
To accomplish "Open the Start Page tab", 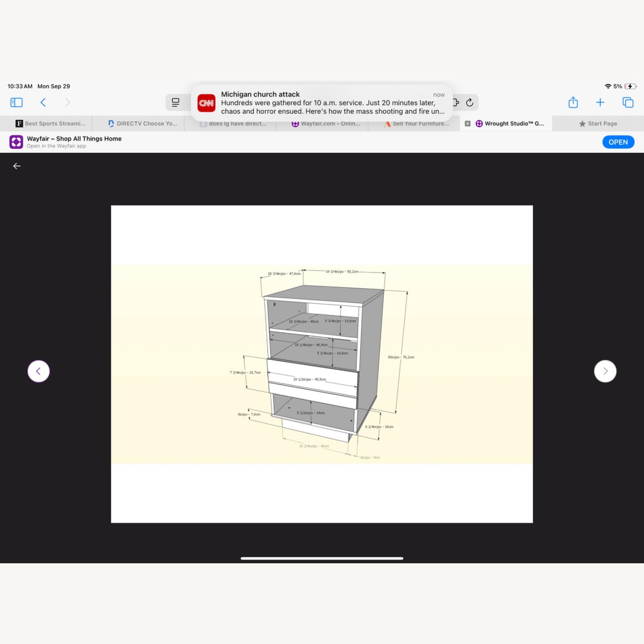I will (598, 124).
